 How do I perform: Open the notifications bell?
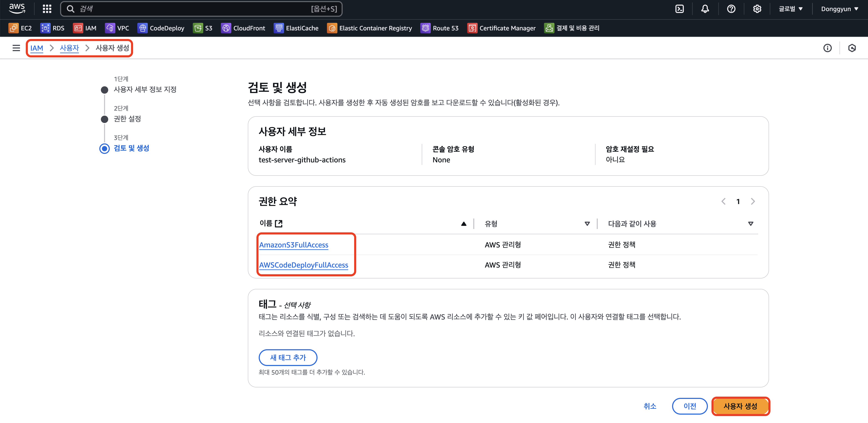[x=705, y=9]
